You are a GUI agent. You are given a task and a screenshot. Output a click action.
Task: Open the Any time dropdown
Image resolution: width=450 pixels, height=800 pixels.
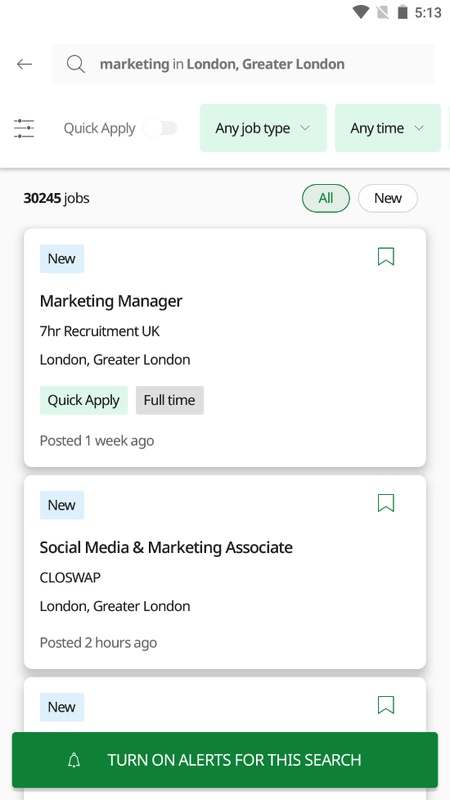[x=388, y=128]
